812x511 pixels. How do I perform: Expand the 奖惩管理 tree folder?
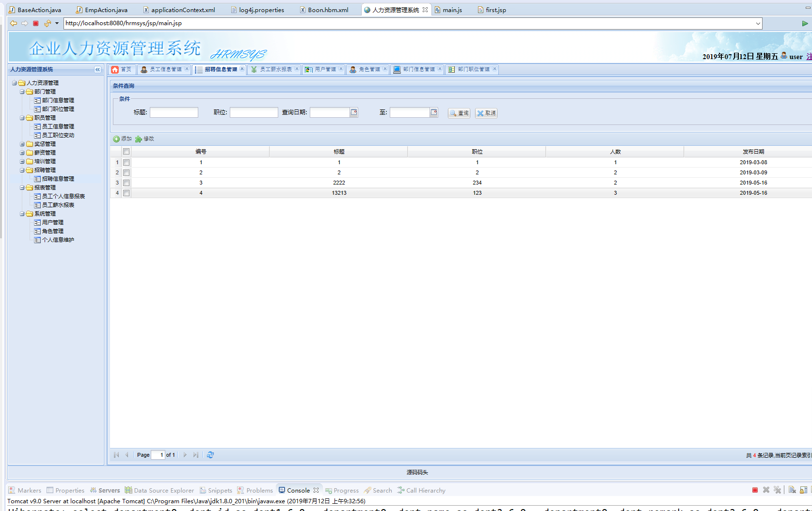click(x=22, y=144)
